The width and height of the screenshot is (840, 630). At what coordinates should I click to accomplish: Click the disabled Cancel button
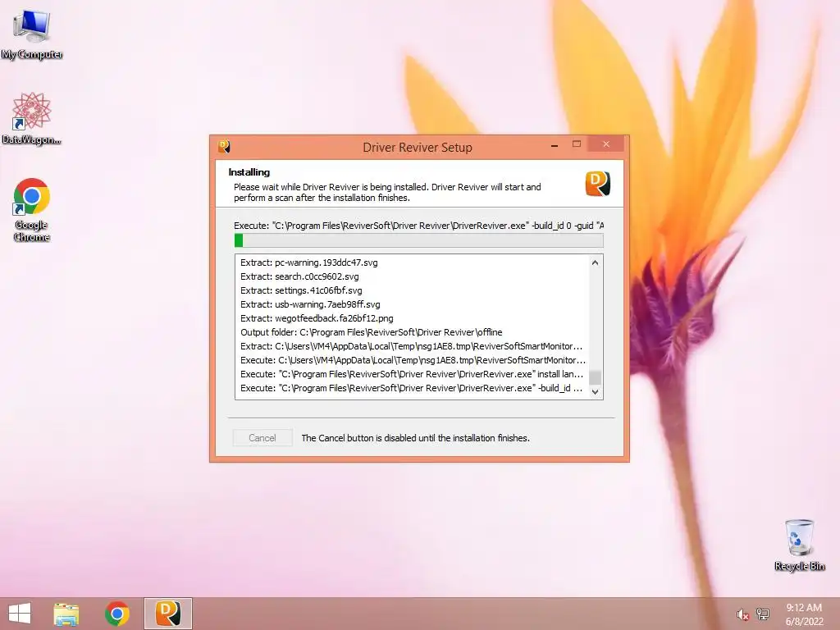tap(262, 438)
